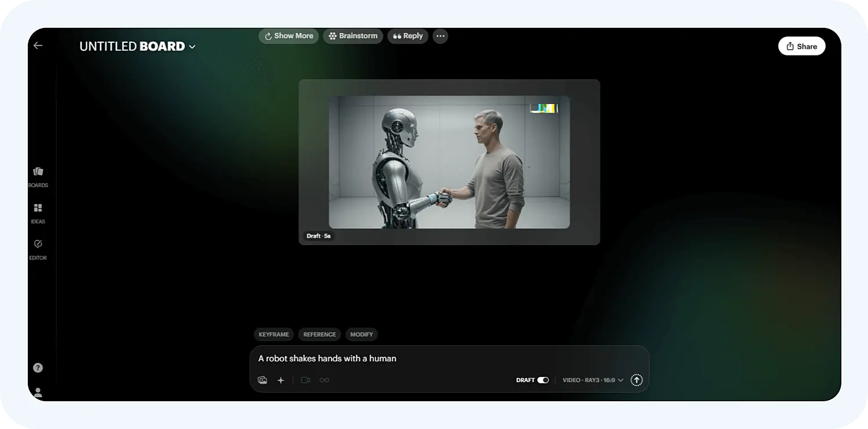
Task: Open the user profile icon
Action: point(38,393)
